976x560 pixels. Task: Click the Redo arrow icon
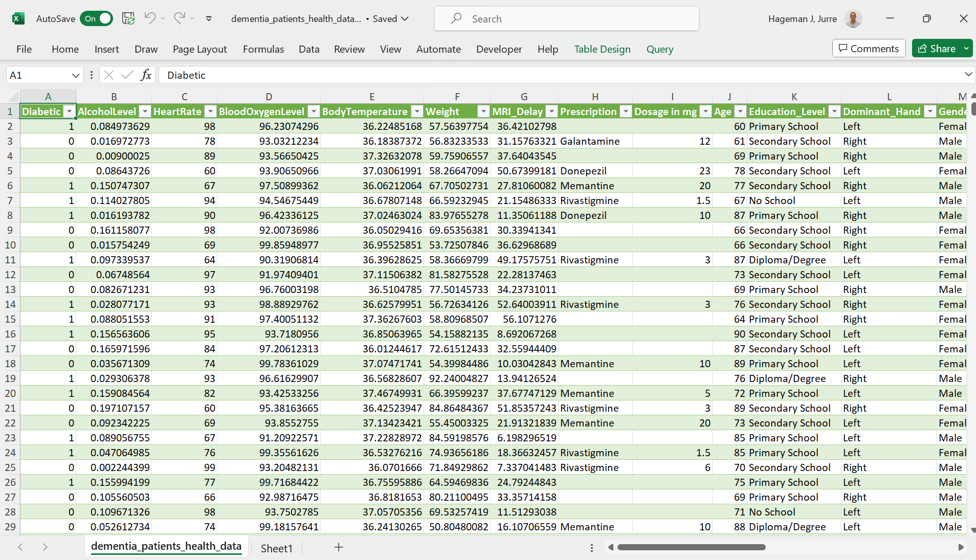point(179,19)
